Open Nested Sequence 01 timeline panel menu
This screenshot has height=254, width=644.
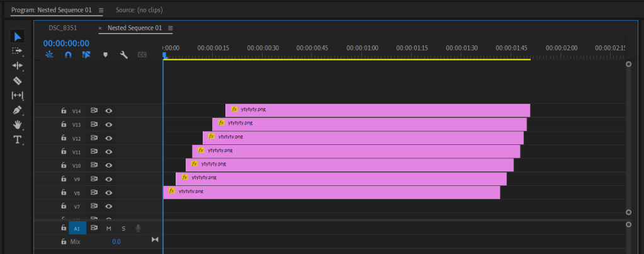click(x=170, y=28)
